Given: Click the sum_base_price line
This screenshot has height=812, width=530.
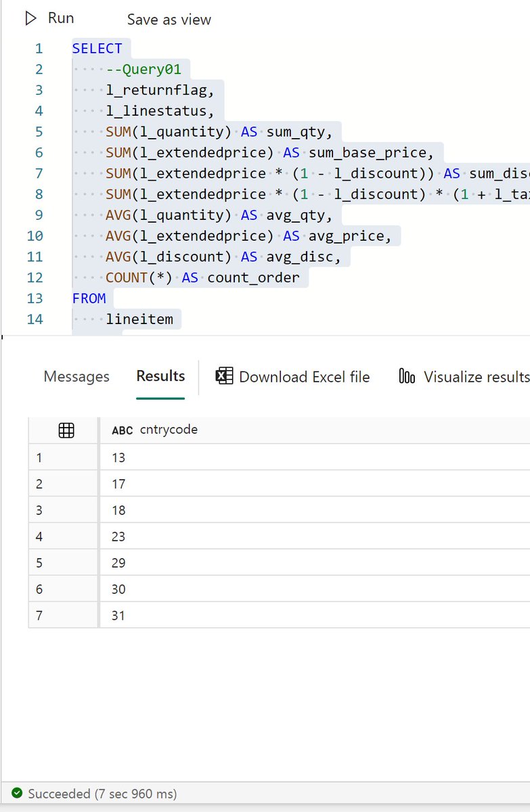Looking at the screenshot, I should pyautogui.click(x=269, y=153).
